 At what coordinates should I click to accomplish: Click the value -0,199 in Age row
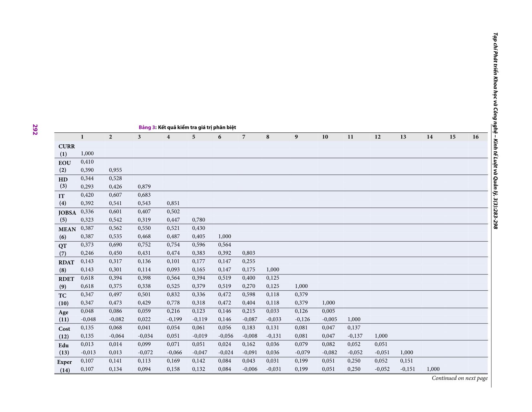[174, 319]
